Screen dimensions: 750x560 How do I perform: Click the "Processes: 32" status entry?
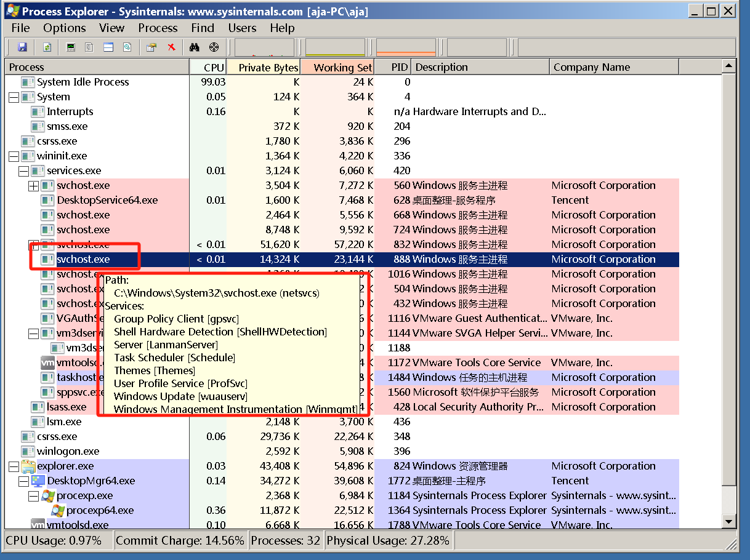(285, 540)
